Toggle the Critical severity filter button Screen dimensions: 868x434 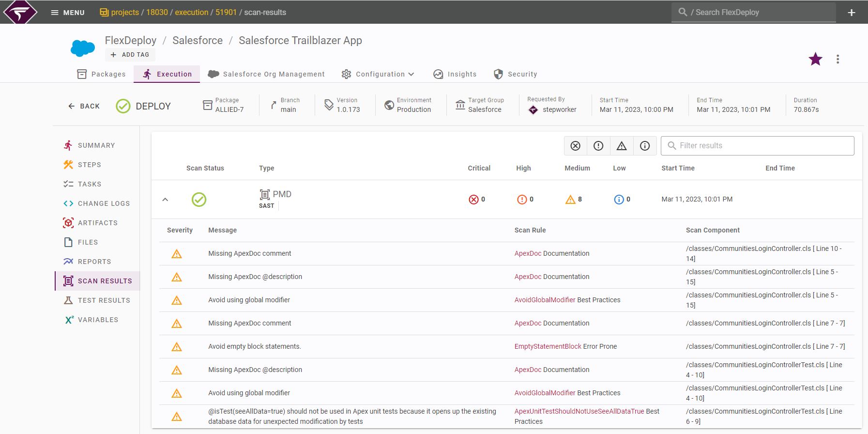tap(575, 146)
